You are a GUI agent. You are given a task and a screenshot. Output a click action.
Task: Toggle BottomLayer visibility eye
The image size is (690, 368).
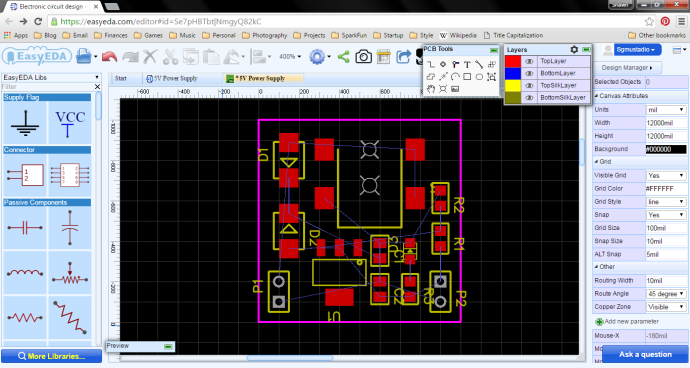coord(529,74)
